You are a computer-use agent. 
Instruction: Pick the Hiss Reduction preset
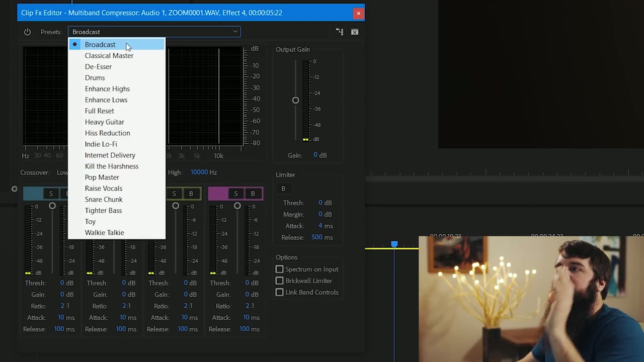point(117,133)
